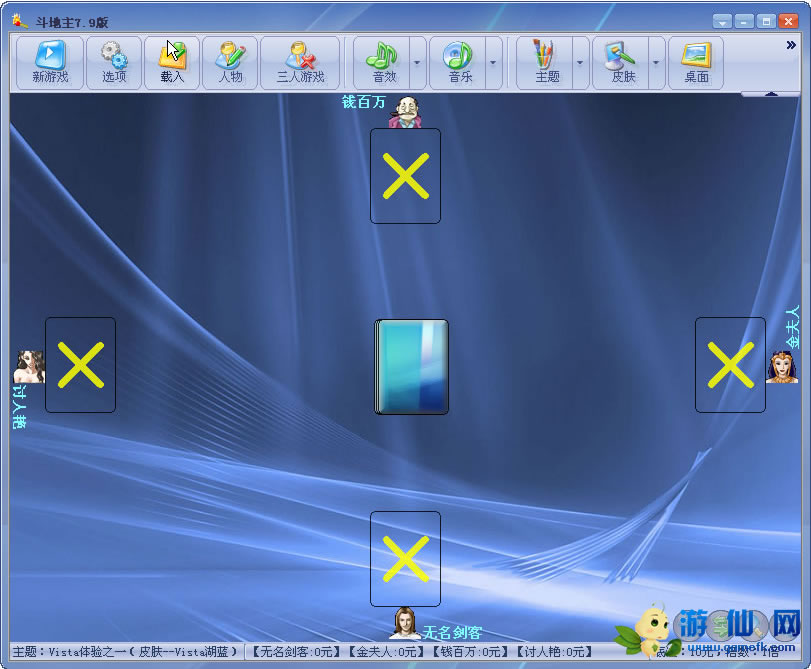Open the 人物 character editor icon
The height and width of the screenshot is (669, 811).
point(230,63)
